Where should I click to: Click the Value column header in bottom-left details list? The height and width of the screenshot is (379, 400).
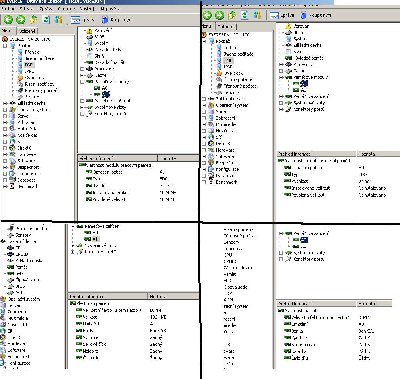pos(173,296)
